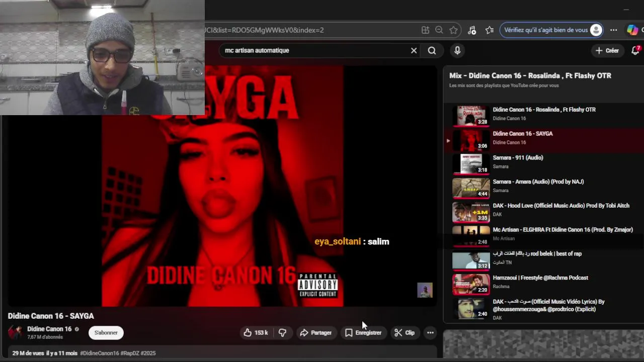The width and height of the screenshot is (644, 362).
Task: Play Samara - Amara (Audio) thumbnail
Action: click(x=471, y=188)
